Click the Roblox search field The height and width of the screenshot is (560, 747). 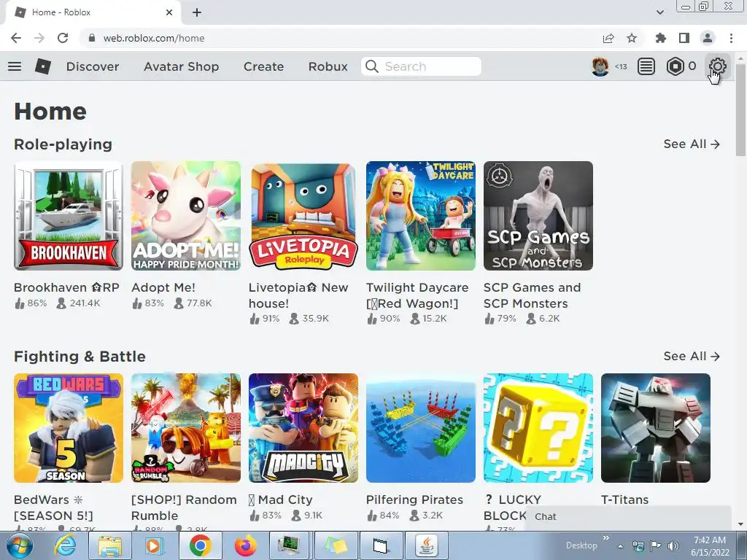[421, 66]
